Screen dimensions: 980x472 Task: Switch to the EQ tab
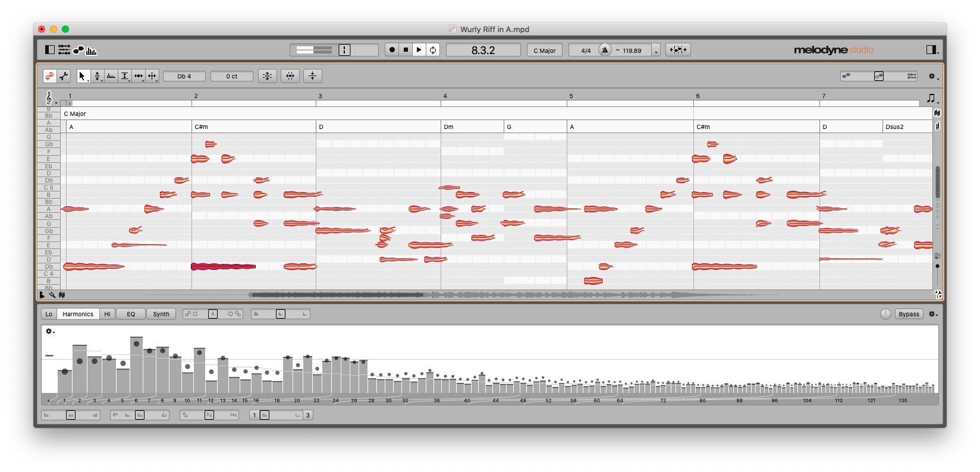click(131, 314)
